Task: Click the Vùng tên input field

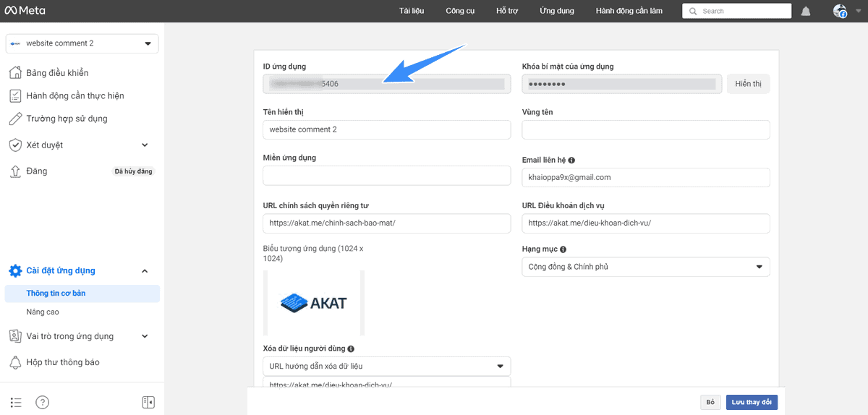Action: pyautogui.click(x=646, y=129)
